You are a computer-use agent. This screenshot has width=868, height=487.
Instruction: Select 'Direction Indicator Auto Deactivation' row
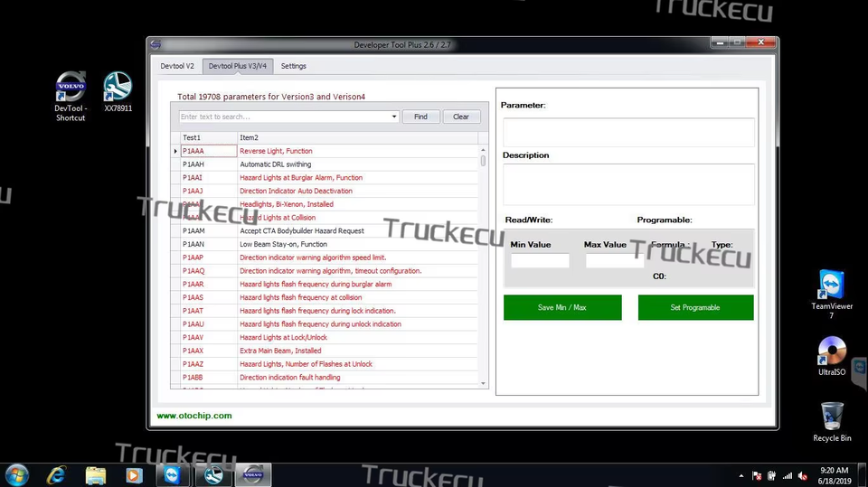329,191
